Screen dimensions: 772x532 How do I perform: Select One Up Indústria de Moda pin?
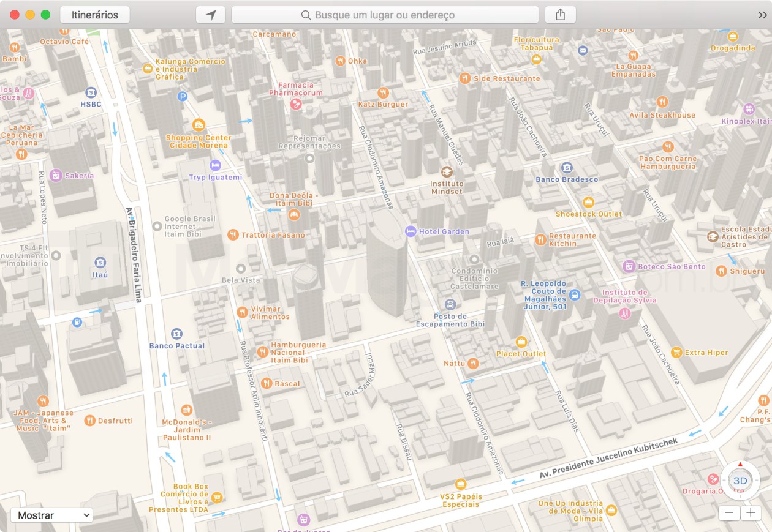click(x=611, y=511)
